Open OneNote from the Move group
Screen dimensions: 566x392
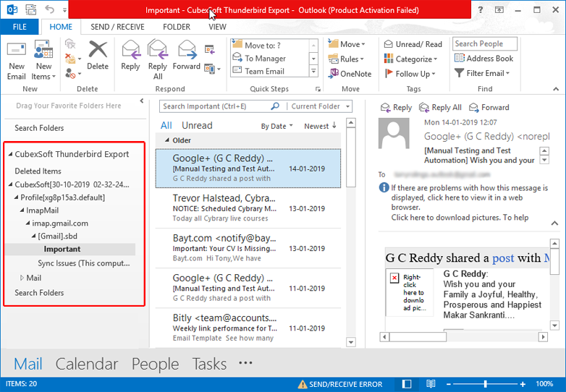pos(350,74)
